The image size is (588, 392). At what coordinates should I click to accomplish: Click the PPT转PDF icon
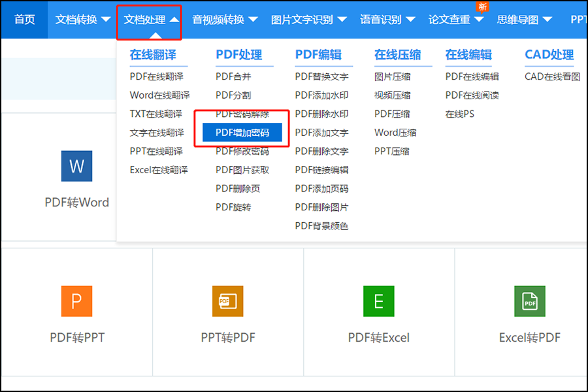click(x=227, y=301)
